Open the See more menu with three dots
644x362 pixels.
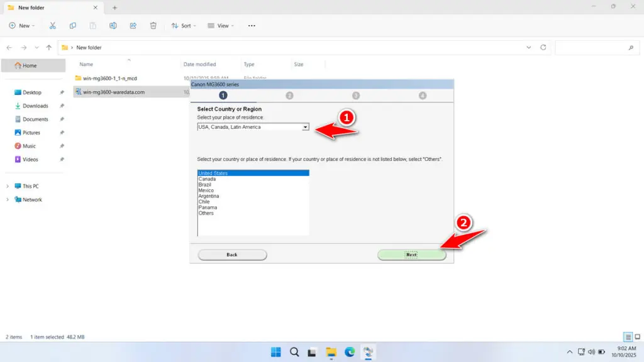(251, 25)
